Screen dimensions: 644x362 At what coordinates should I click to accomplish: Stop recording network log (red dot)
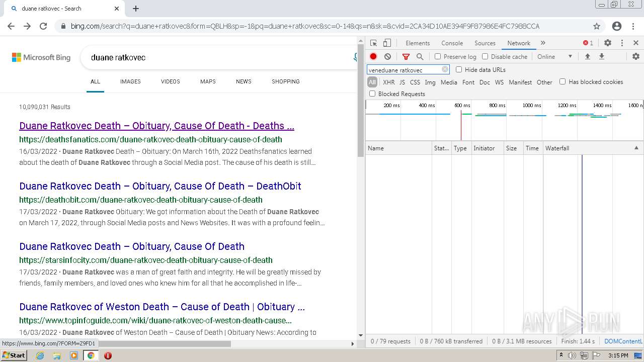[x=373, y=57]
